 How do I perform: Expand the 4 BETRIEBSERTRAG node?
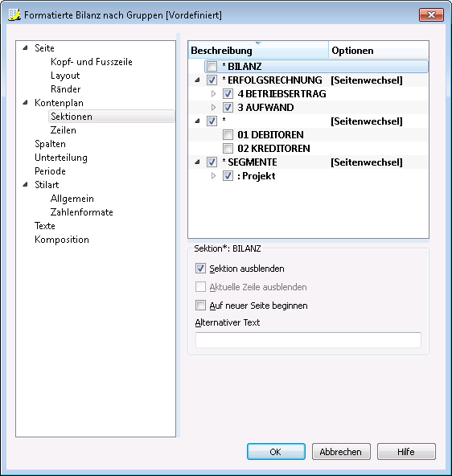click(213, 94)
